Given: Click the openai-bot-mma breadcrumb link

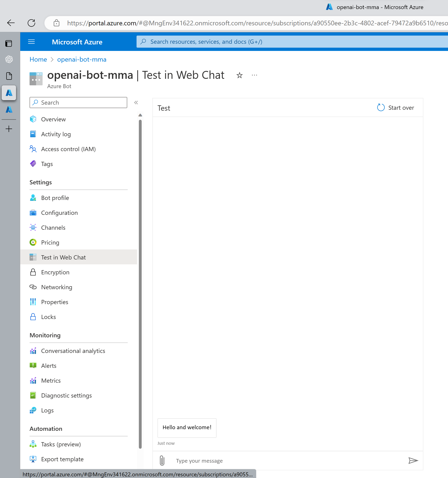Looking at the screenshot, I should [82, 59].
